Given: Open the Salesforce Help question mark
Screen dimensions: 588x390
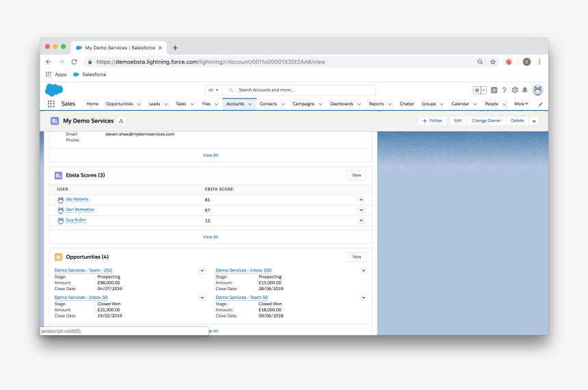Looking at the screenshot, I should click(505, 90).
